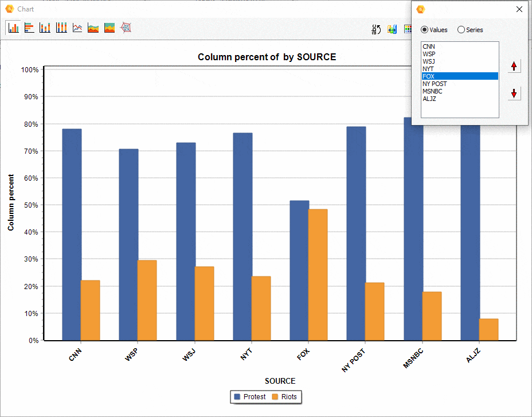
Task: Select the clustered column chart icon
Action: pos(61,28)
